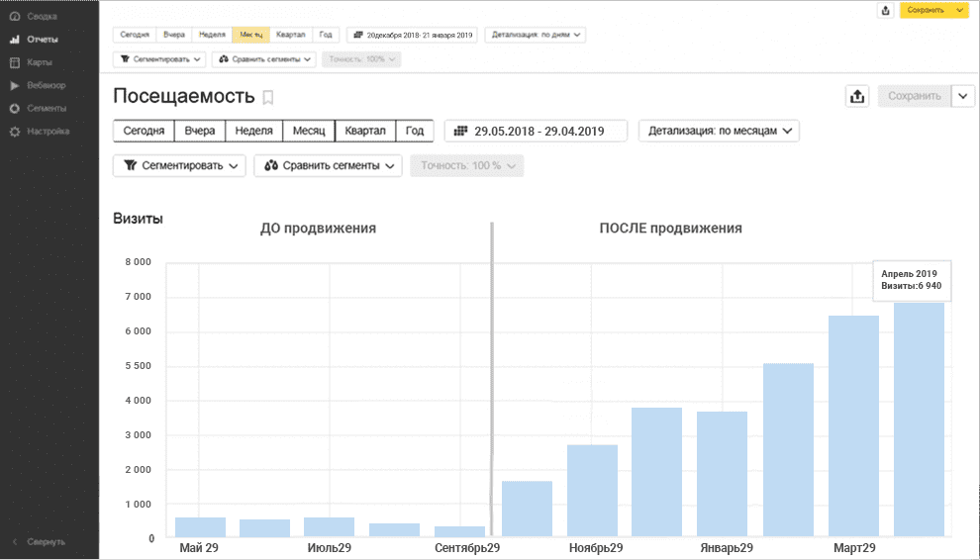Bookmark the Посещаемость report
This screenshot has height=560, width=980.
pyautogui.click(x=268, y=97)
